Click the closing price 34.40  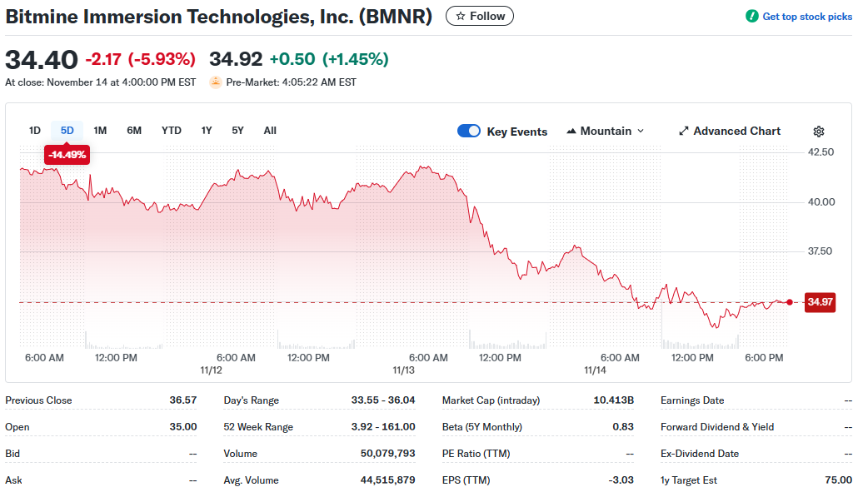point(42,60)
